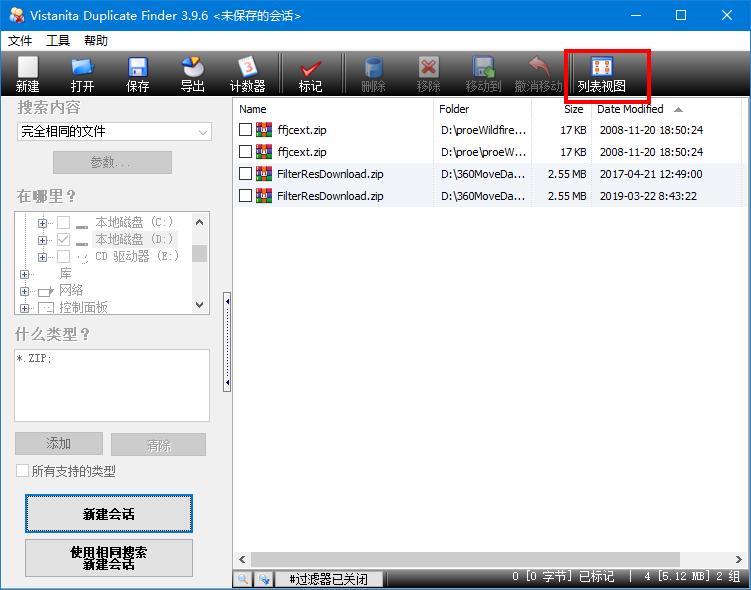Viewport: 751px width, 590px height.
Task: Check FilterResDownload.zip dated 2019-03-22
Action: [x=245, y=196]
